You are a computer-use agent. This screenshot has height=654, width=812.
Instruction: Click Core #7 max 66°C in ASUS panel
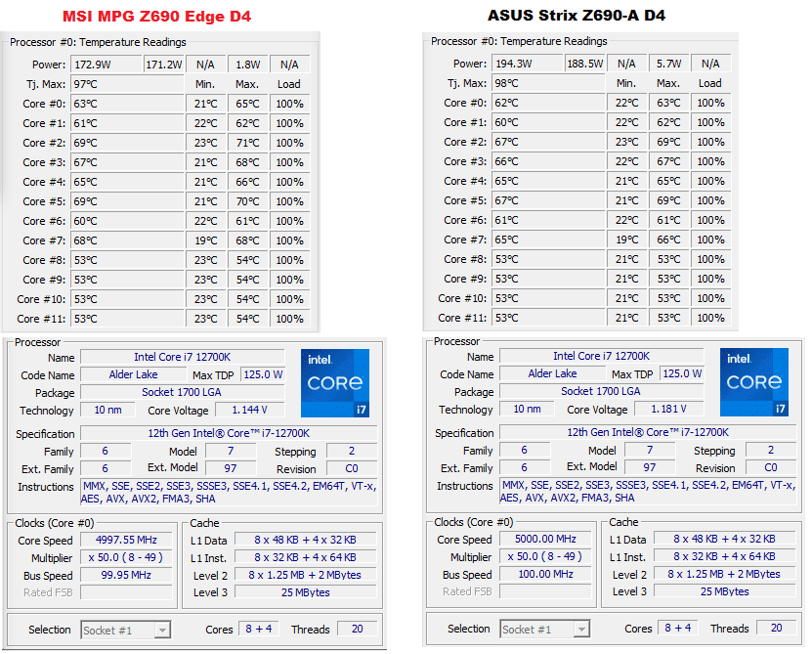coord(668,240)
